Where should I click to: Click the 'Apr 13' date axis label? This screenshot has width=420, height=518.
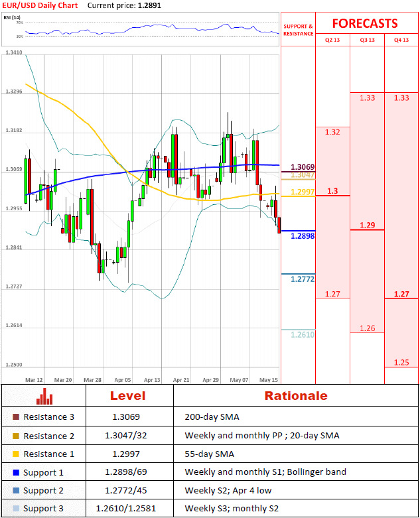tap(152, 380)
